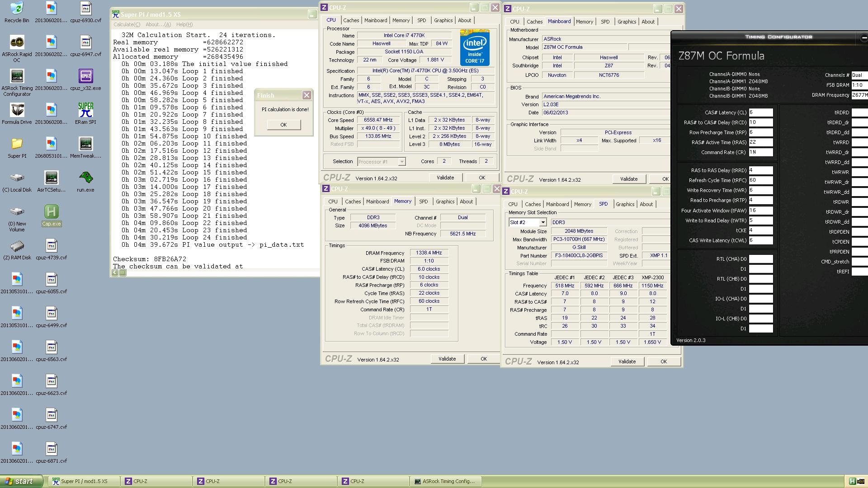Launch AsrTCSetup desktop icon

click(51, 182)
